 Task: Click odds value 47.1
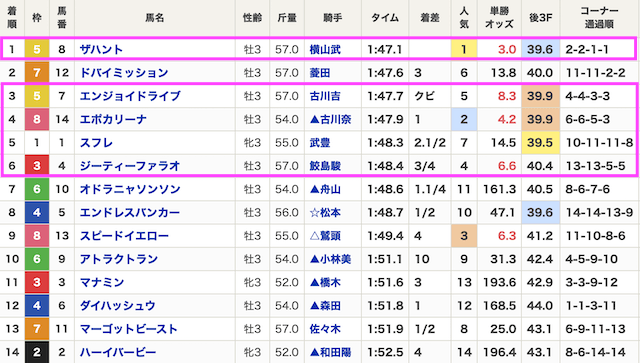point(504,212)
